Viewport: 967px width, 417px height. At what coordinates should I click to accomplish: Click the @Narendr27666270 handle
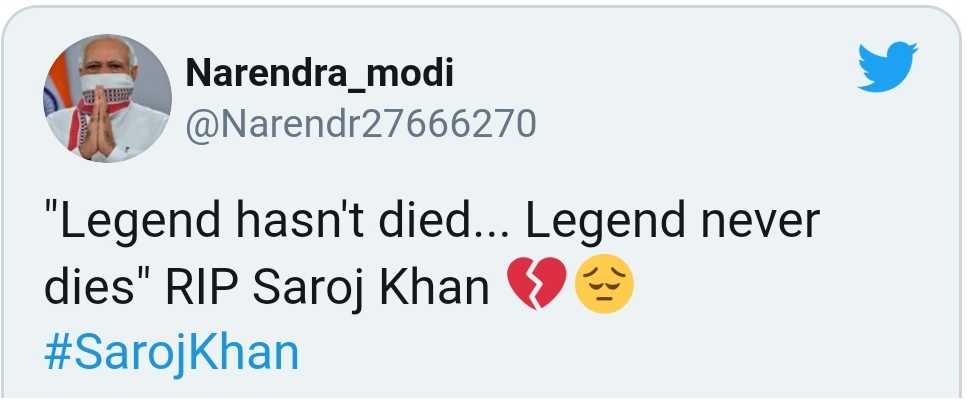click(x=361, y=123)
